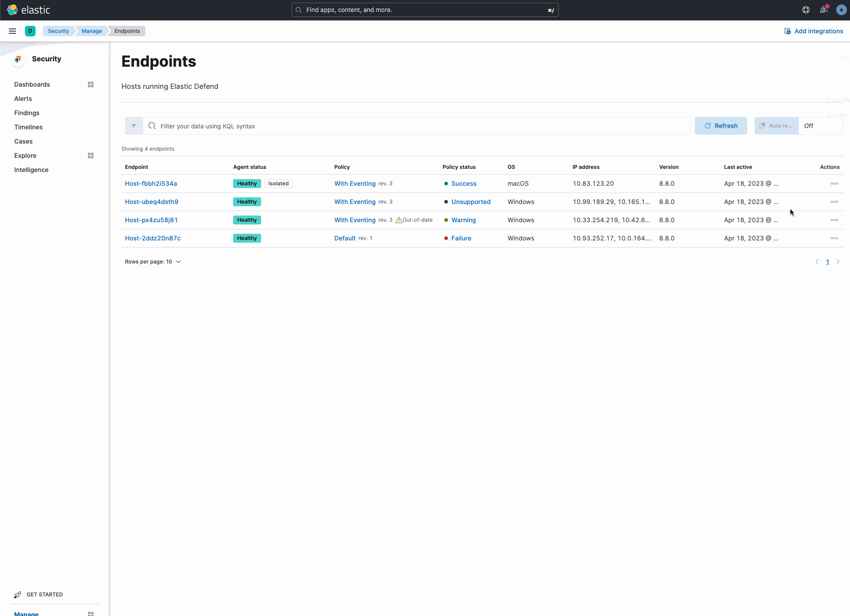This screenshot has height=616, width=850.
Task: Click the Add integrations icon
Action: pyautogui.click(x=787, y=31)
